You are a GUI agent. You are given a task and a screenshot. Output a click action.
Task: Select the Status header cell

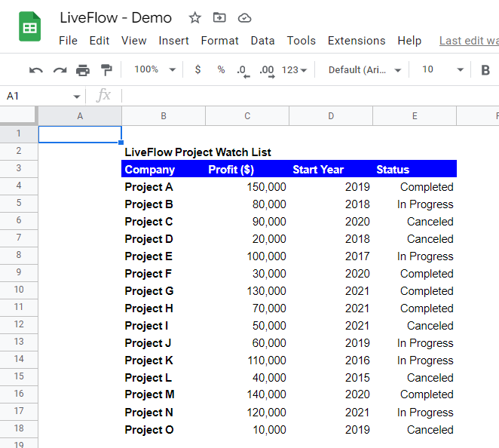(x=415, y=169)
